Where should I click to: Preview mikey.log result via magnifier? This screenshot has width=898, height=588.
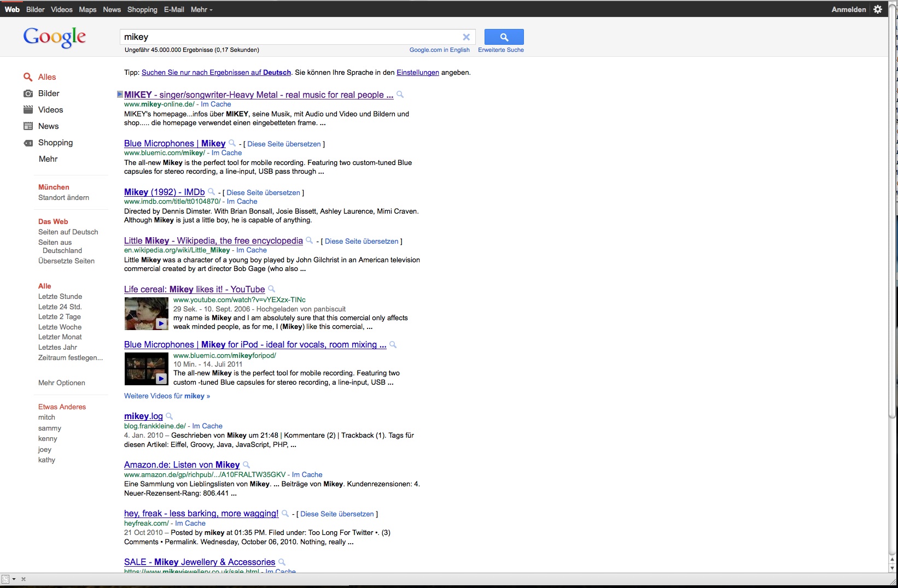coord(169,416)
